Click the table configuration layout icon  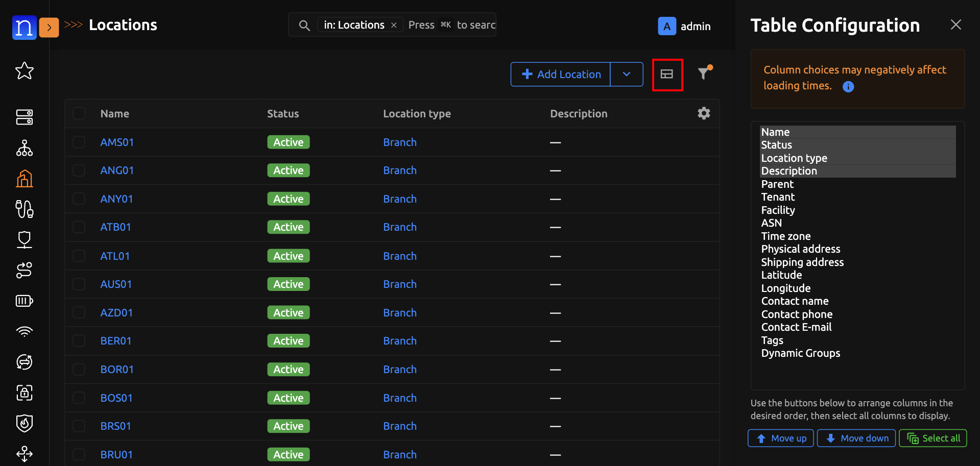tap(667, 75)
